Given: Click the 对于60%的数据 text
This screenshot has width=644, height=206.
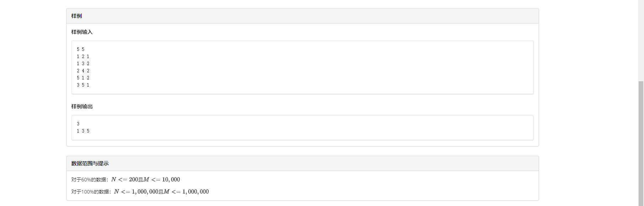Looking at the screenshot, I should (90, 180).
